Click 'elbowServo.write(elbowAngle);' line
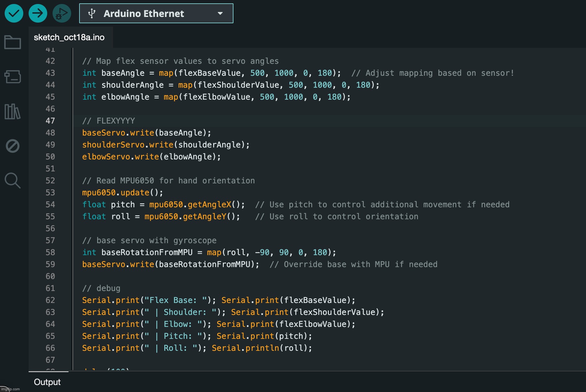The image size is (586, 392). point(152,157)
